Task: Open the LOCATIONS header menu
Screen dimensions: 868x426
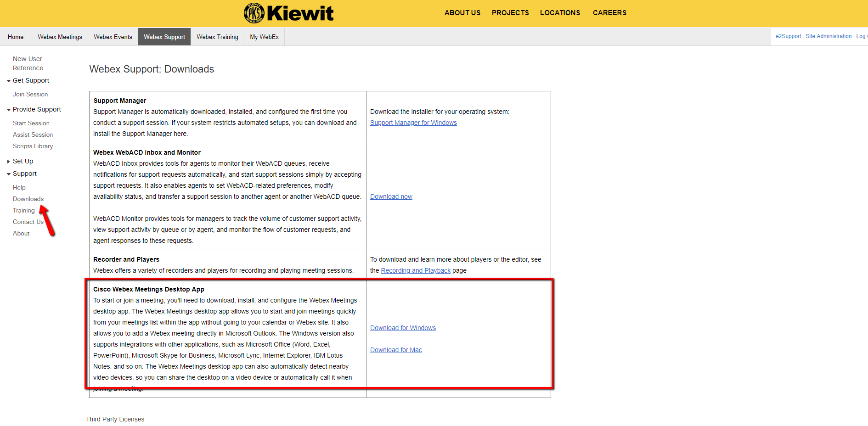Action: [560, 13]
